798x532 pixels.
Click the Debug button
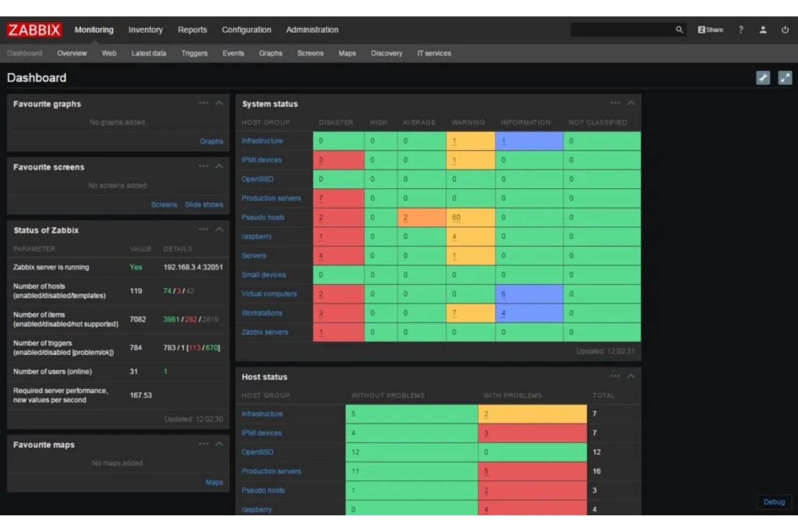pos(774,502)
